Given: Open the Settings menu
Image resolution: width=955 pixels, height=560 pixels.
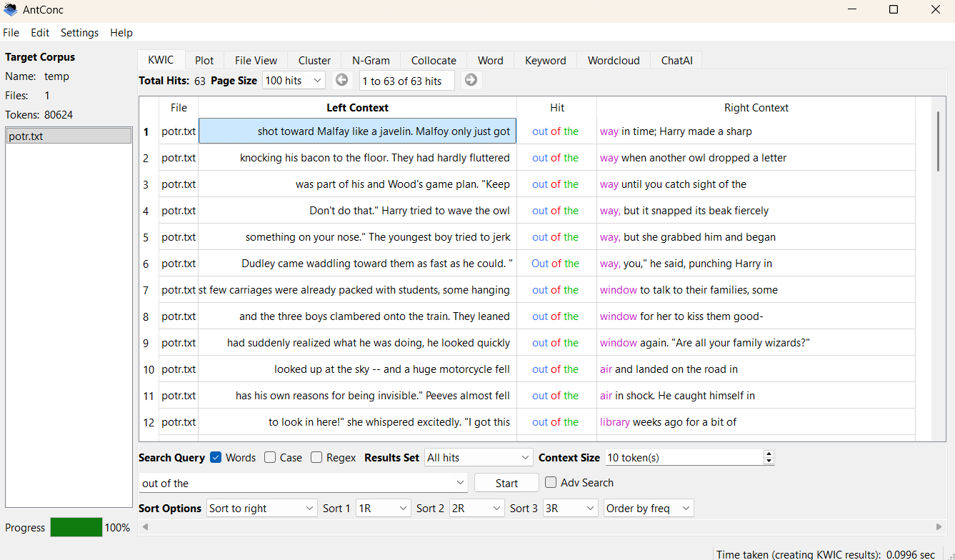Looking at the screenshot, I should click(79, 33).
